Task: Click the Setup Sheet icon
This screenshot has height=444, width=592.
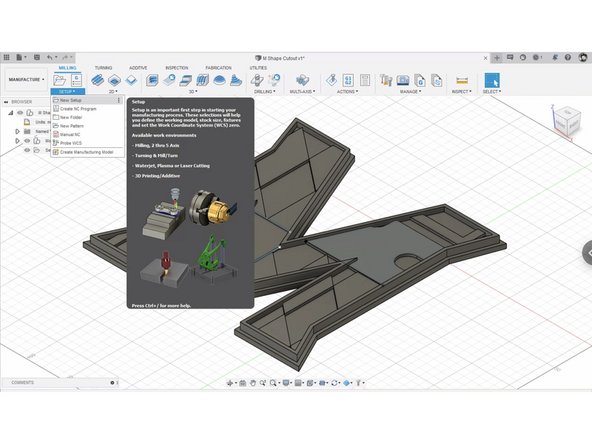Action: (x=365, y=80)
